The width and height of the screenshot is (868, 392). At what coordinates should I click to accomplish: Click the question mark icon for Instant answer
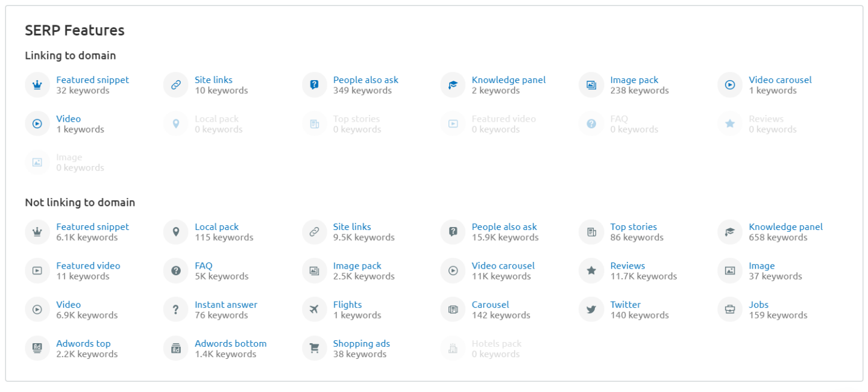(175, 310)
